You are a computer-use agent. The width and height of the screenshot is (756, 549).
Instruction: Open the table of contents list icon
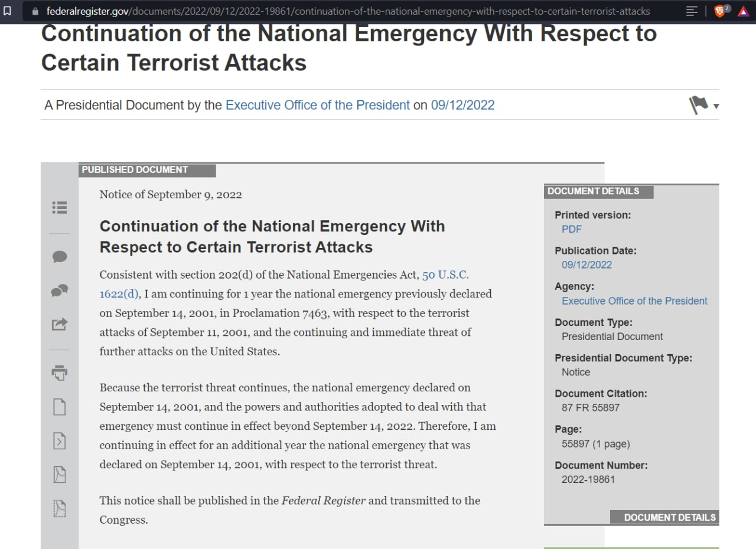(x=60, y=208)
